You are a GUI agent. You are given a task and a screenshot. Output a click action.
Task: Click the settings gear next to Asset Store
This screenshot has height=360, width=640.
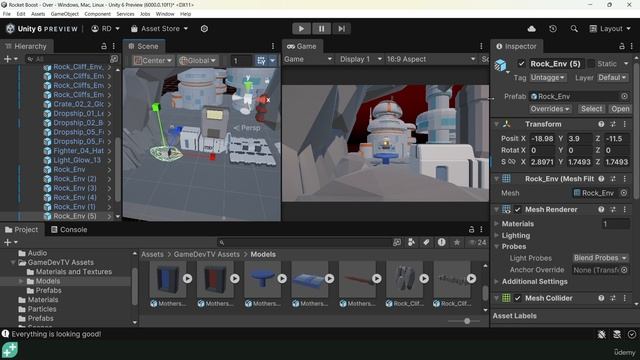coord(204,29)
